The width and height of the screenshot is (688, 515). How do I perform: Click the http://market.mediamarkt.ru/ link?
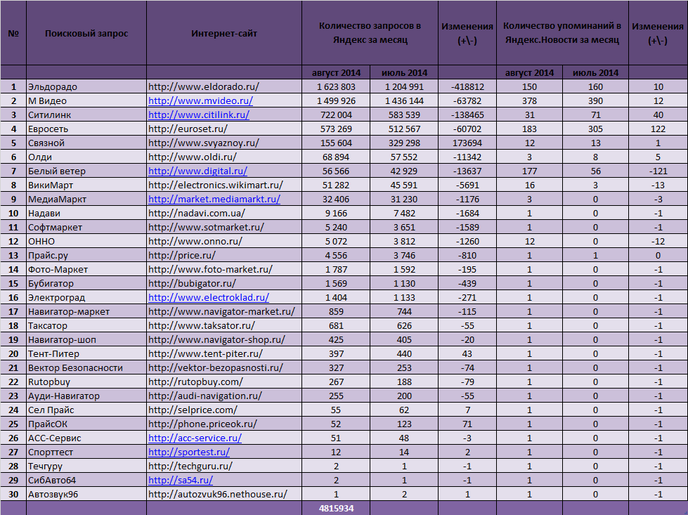point(214,199)
